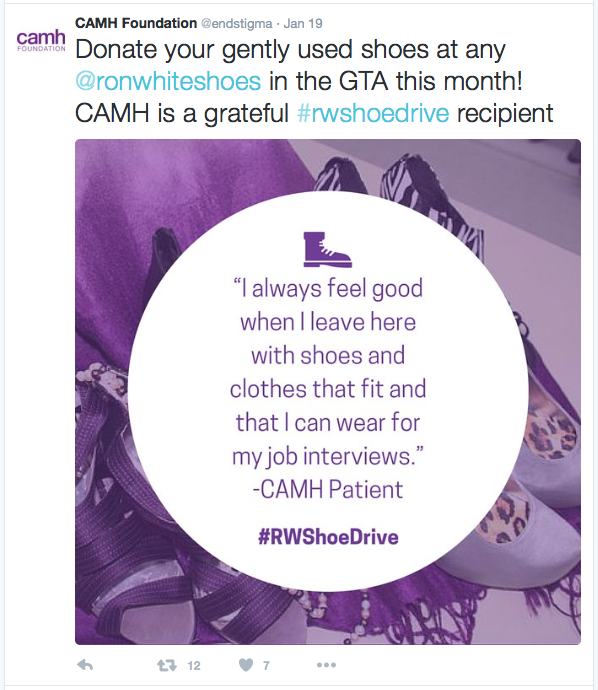This screenshot has width=598, height=690.
Task: Open the camh Foundation avatar logo
Action: click(41, 41)
